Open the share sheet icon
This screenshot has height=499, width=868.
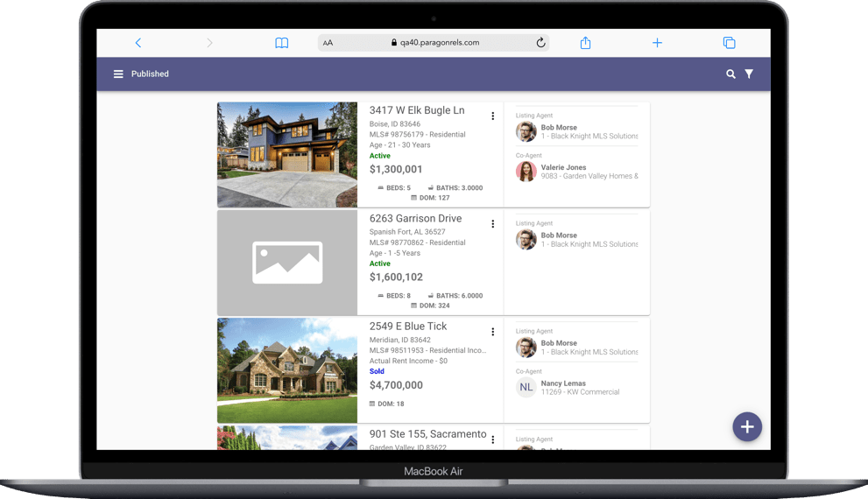tap(585, 43)
